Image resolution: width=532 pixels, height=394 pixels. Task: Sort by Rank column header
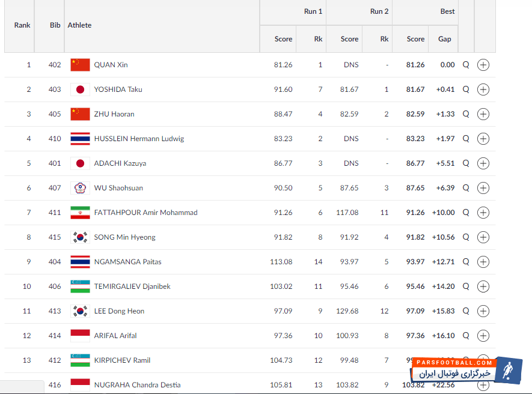(x=22, y=25)
